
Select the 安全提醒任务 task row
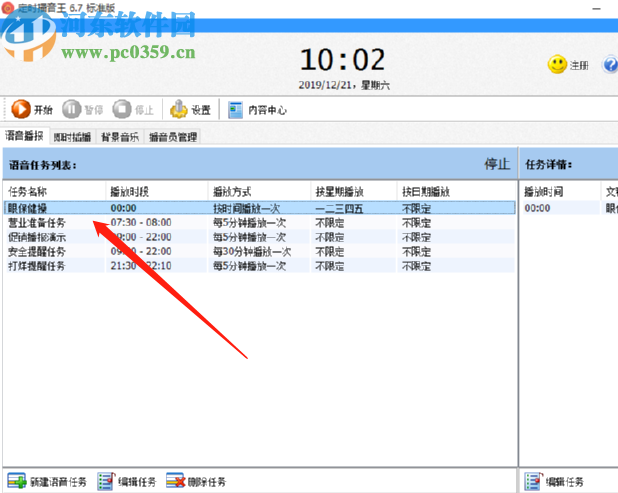(260, 251)
